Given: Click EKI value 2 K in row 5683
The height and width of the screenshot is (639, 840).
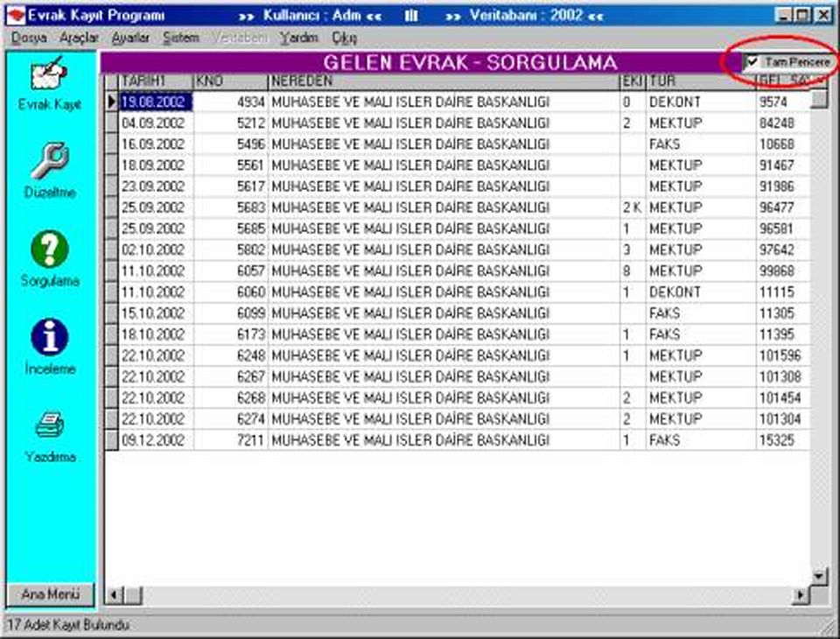Looking at the screenshot, I should (633, 208).
